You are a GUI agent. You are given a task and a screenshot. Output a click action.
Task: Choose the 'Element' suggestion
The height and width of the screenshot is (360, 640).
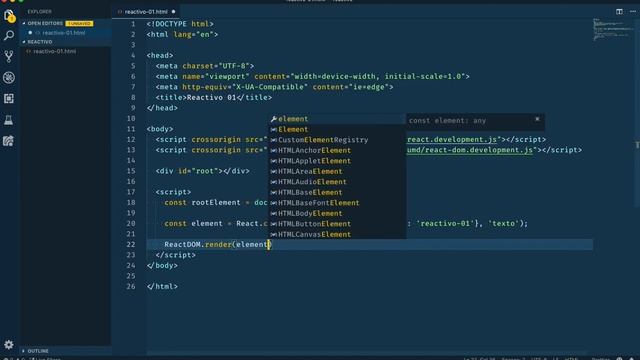pyautogui.click(x=337, y=129)
